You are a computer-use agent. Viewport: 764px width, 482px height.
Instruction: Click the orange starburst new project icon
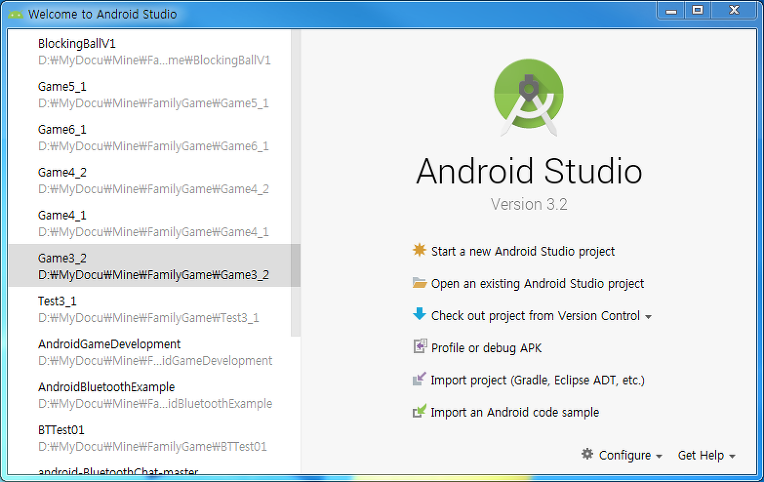click(x=419, y=251)
